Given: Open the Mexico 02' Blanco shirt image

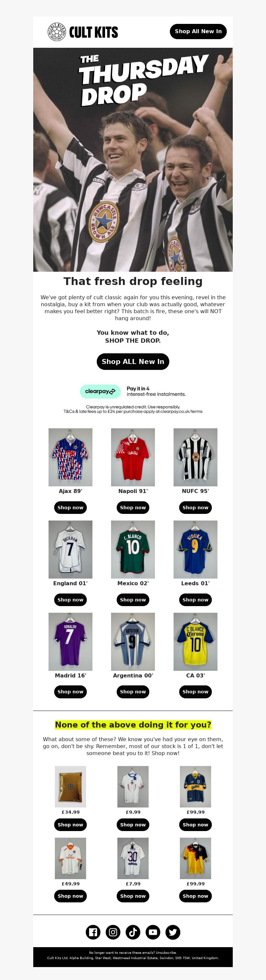Looking at the screenshot, I should click(133, 549).
